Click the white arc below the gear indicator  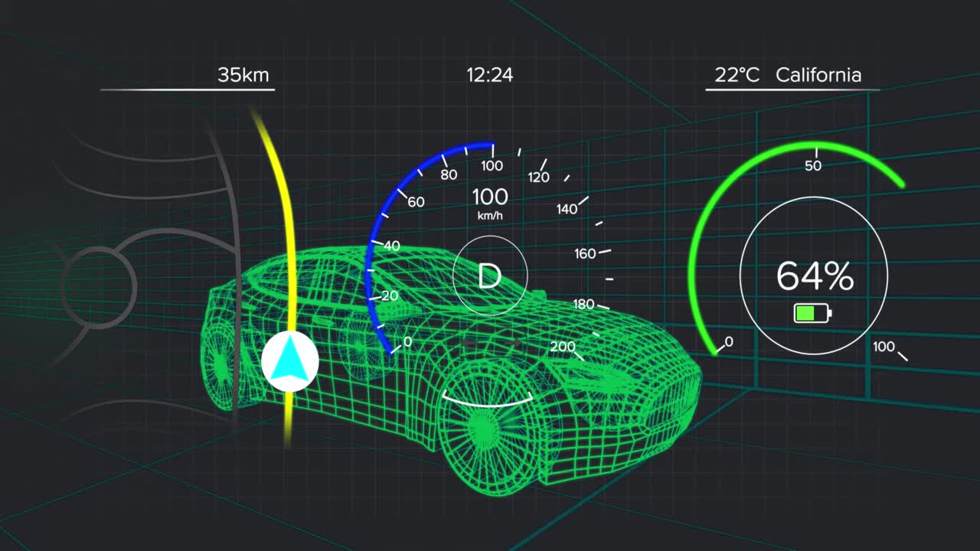coord(488,400)
